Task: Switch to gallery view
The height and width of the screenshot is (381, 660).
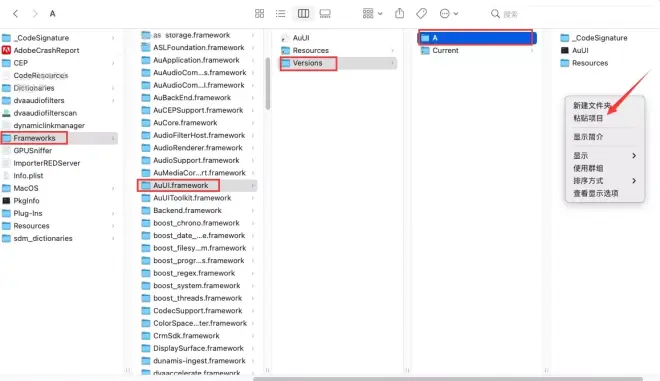Action: (325, 14)
